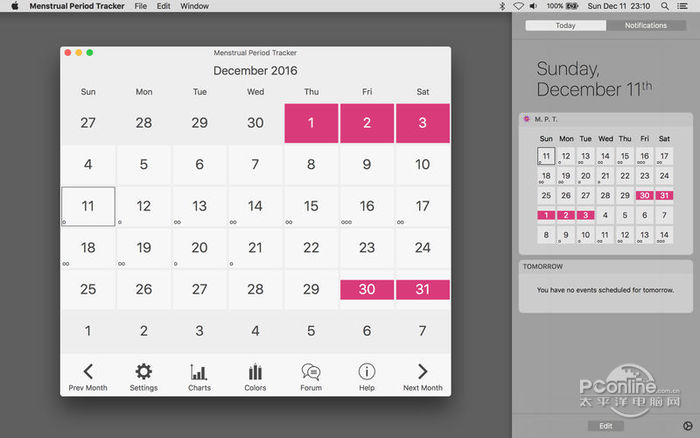Open Spotlight search magnifier icon

[665, 6]
